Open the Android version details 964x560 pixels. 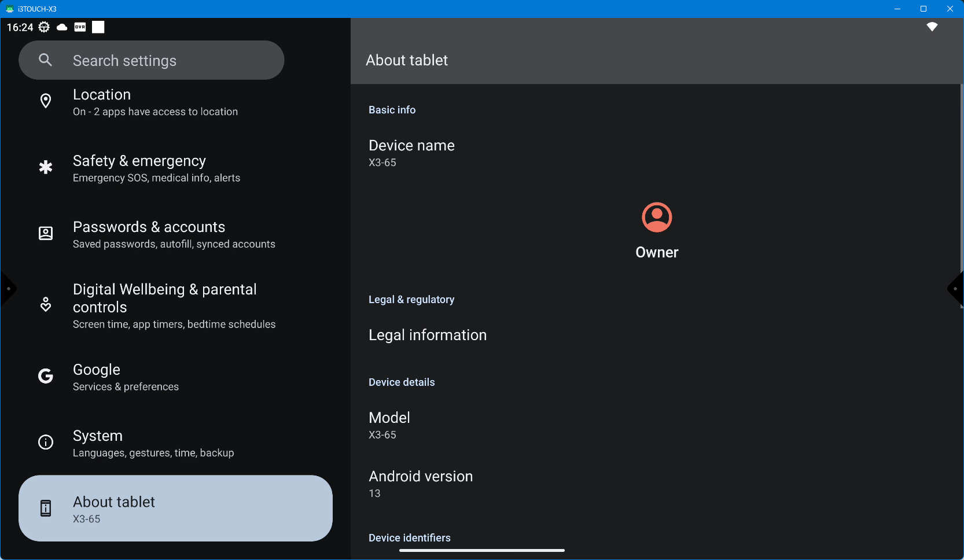pyautogui.click(x=421, y=484)
